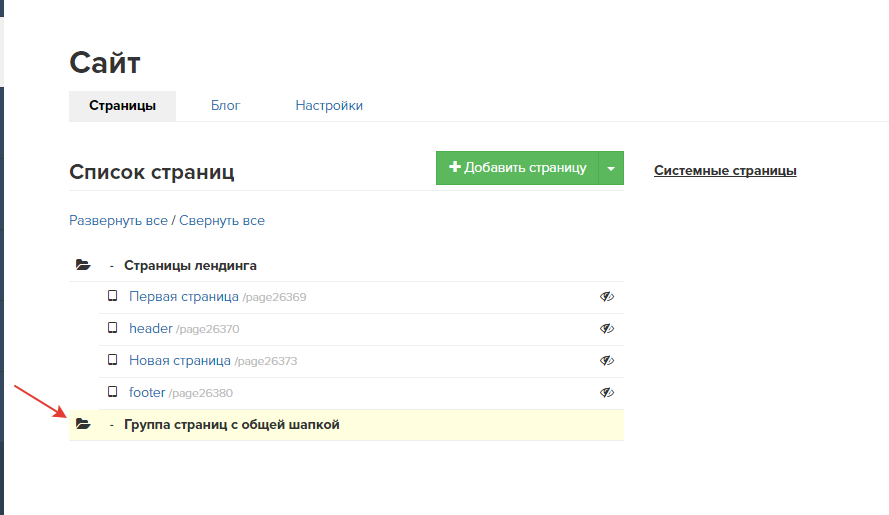Toggle visibility eye for Новая страница
This screenshot has width=889, height=515.
tap(607, 360)
